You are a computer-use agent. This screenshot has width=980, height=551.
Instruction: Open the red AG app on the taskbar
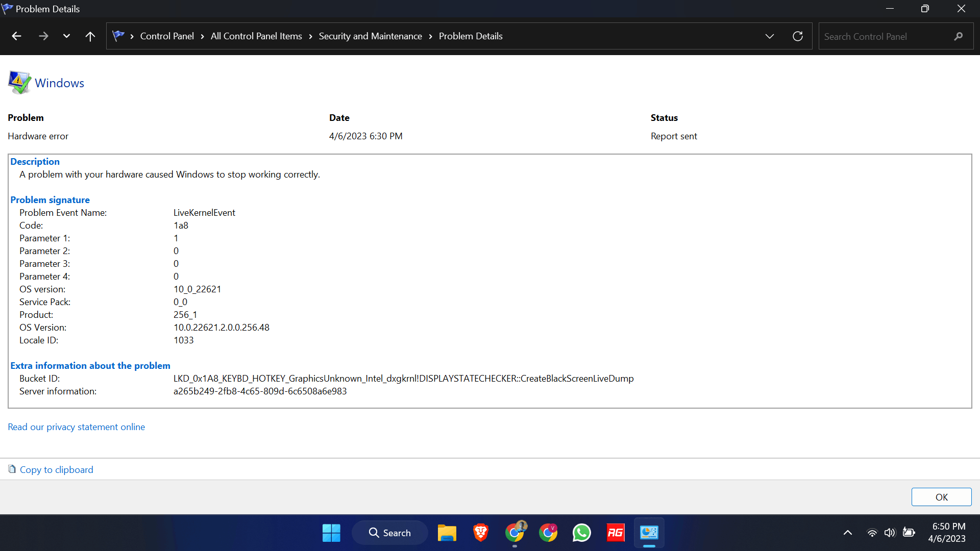point(615,532)
